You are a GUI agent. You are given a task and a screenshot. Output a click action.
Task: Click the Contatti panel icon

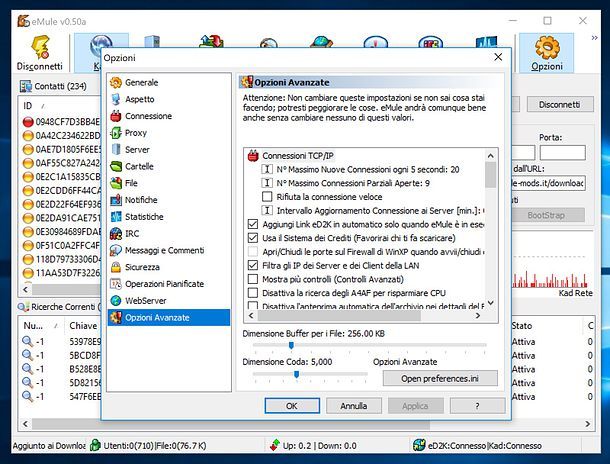point(26,86)
